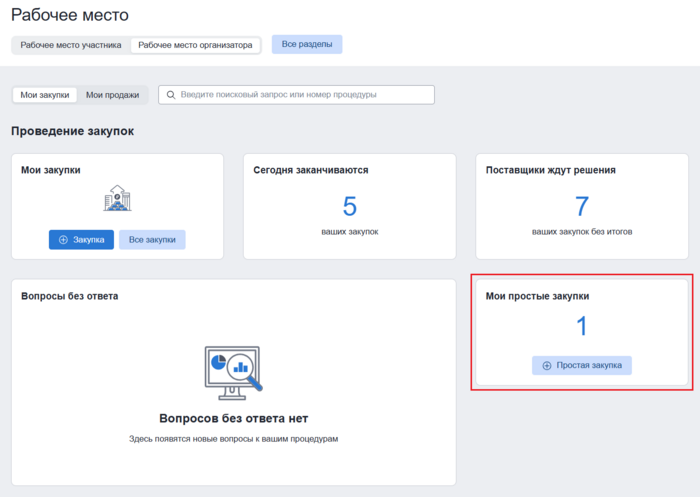700x497 pixels.
Task: Click the plus icon on the Закупка button
Action: pos(63,240)
